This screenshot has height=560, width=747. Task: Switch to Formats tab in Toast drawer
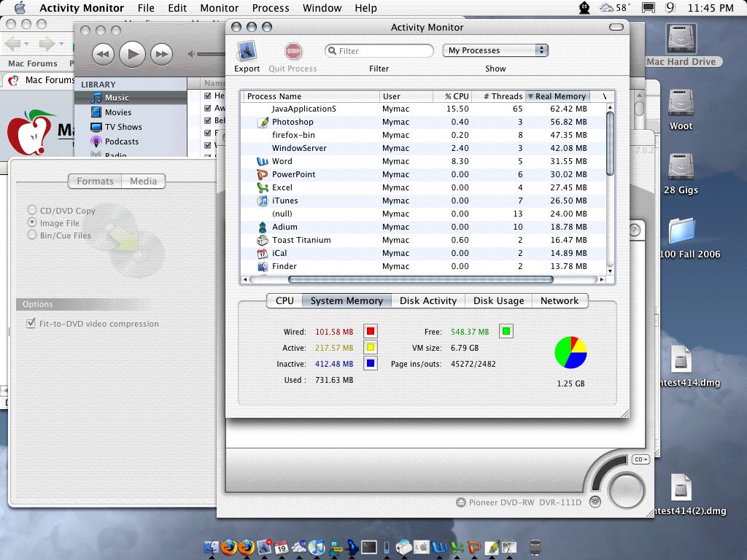click(x=96, y=181)
